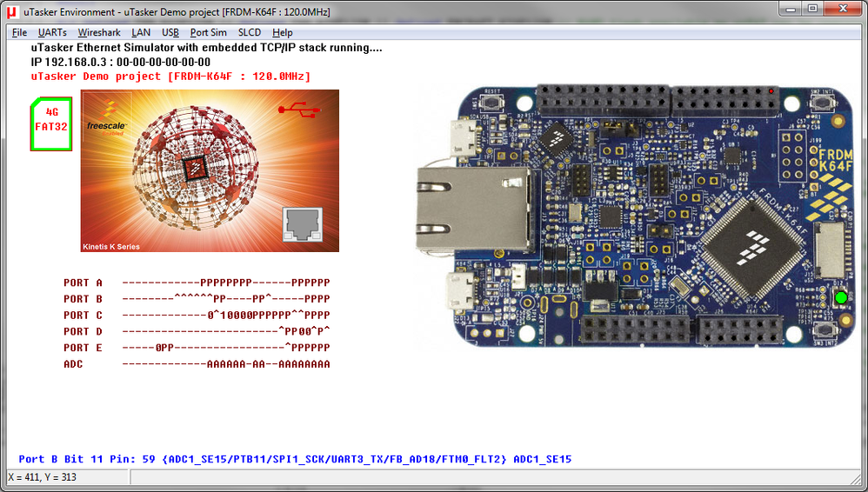Click the green LED on the board

841,298
